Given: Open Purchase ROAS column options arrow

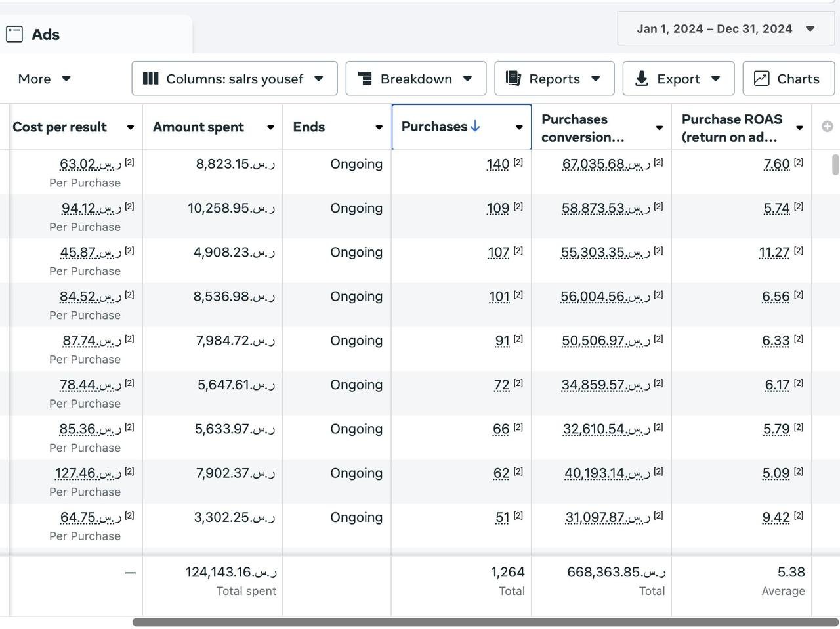Looking at the screenshot, I should point(799,127).
